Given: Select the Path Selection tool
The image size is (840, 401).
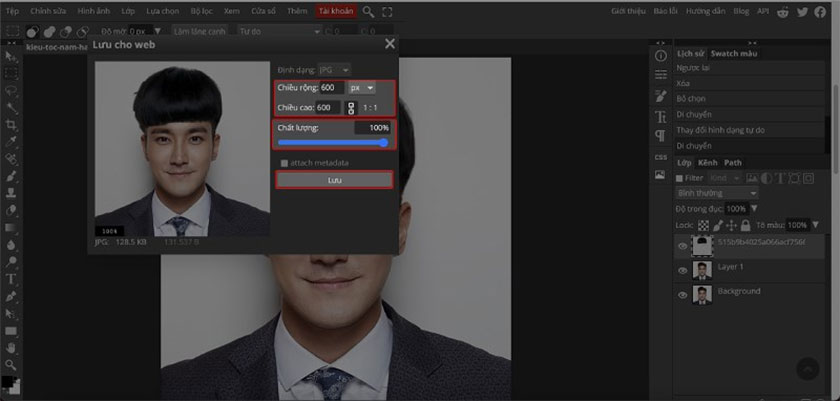Looking at the screenshot, I should tap(11, 313).
